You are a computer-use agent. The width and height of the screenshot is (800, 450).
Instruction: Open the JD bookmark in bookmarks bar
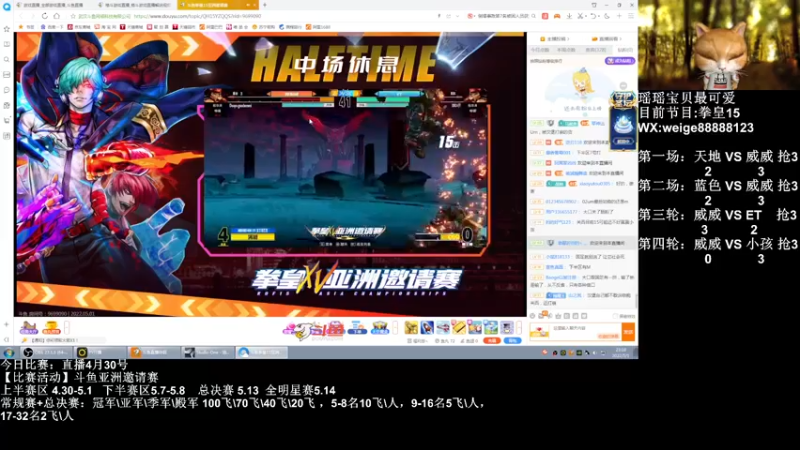(79, 27)
